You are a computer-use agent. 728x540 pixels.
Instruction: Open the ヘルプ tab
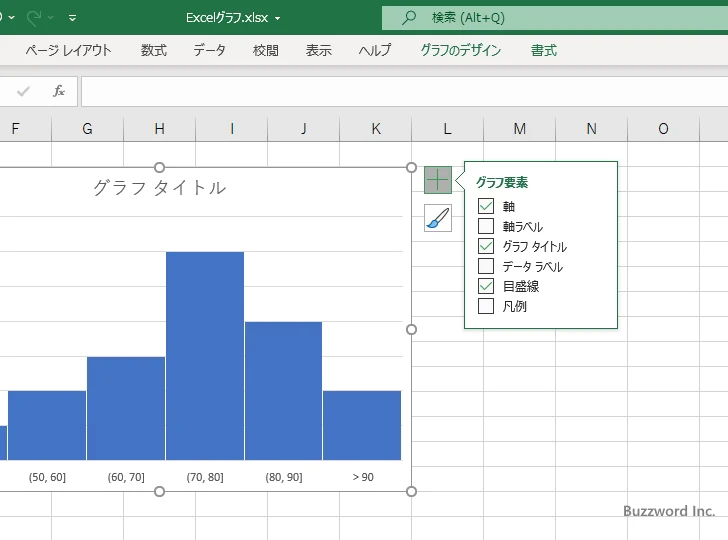375,50
